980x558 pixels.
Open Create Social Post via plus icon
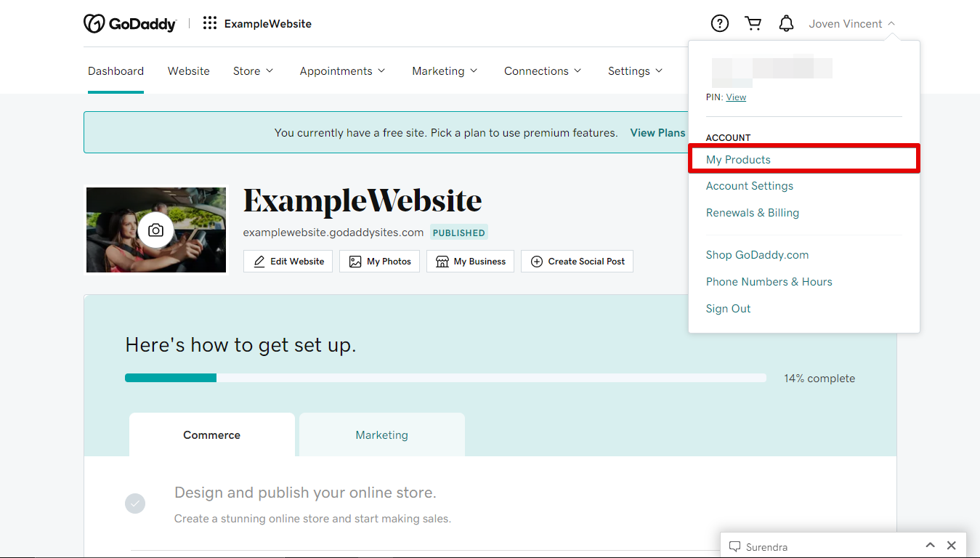[537, 261]
